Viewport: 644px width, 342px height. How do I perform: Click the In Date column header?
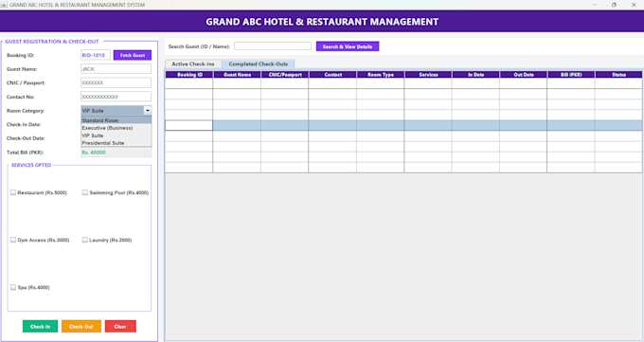[476, 75]
